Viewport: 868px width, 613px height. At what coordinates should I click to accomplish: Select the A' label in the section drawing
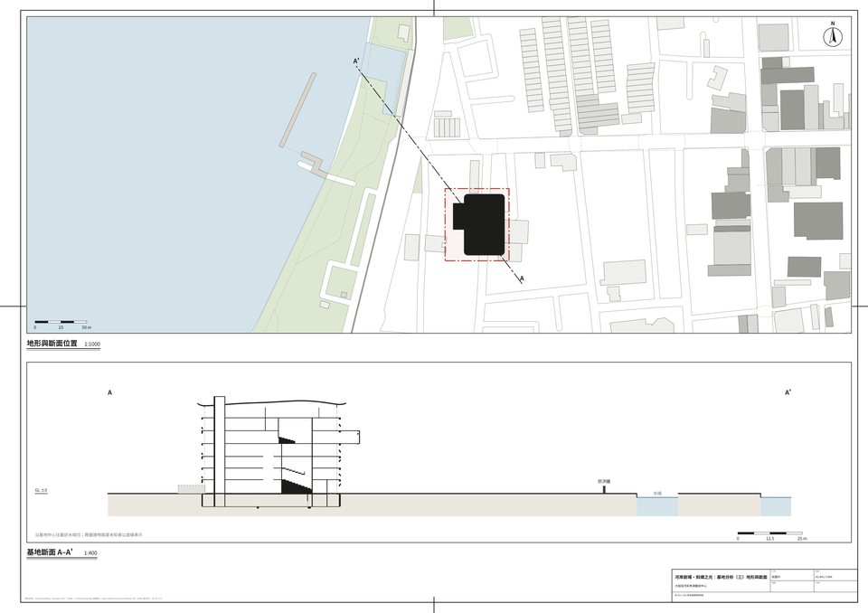tap(788, 392)
